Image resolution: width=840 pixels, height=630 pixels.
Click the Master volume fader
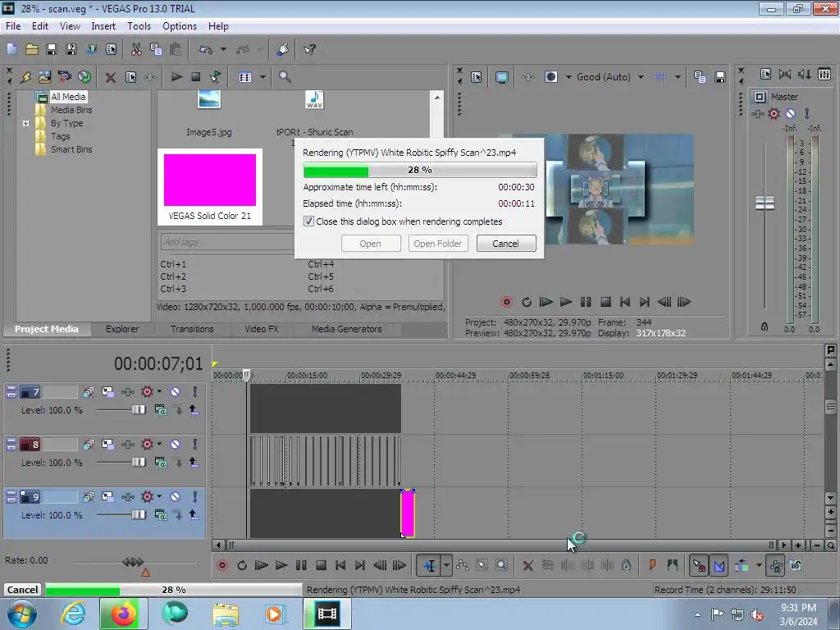(765, 203)
